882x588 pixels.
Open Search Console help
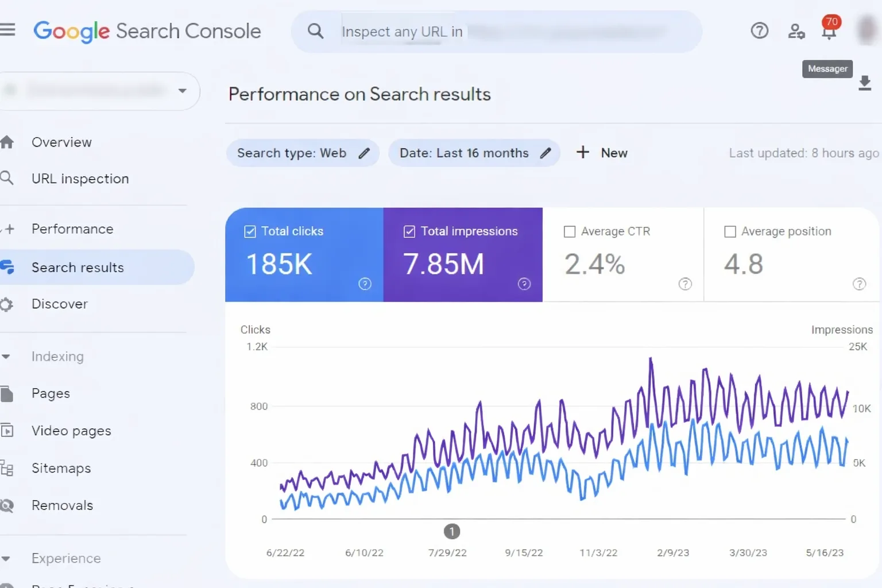[x=759, y=31]
